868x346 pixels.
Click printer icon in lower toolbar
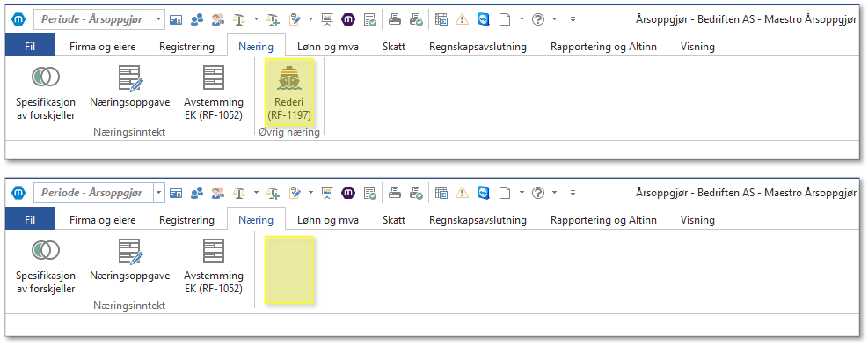[x=395, y=193]
